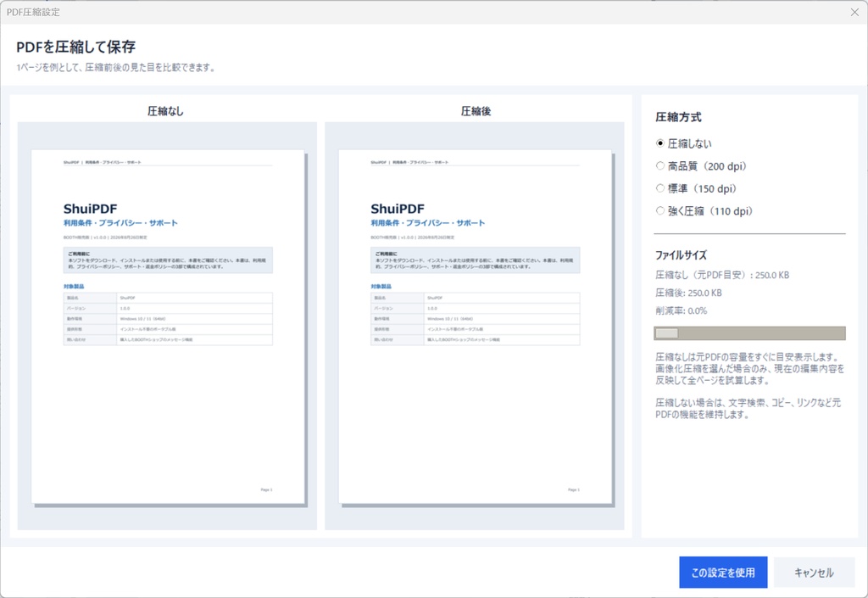Click the 圧縮なし column heading
Screen dimensions: 868x598
point(165,111)
